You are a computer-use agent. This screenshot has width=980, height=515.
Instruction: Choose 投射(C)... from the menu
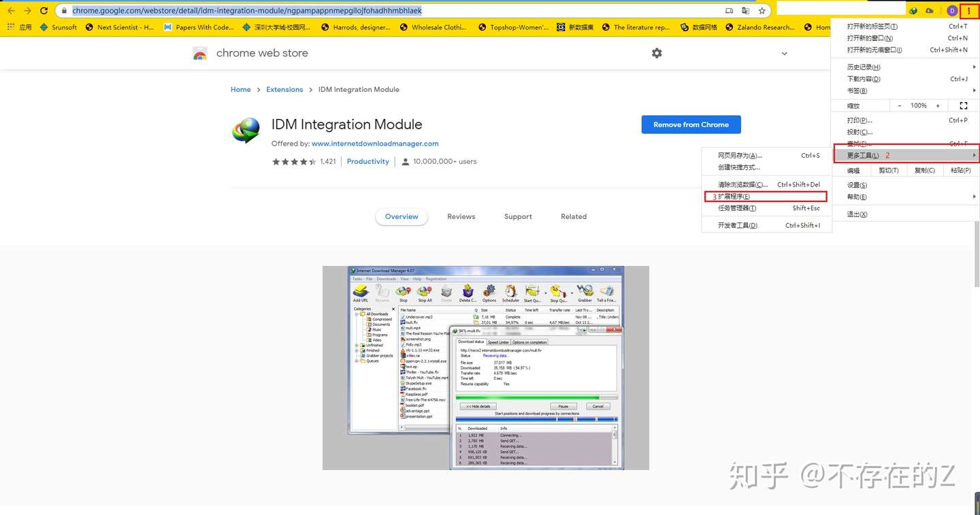(x=905, y=132)
